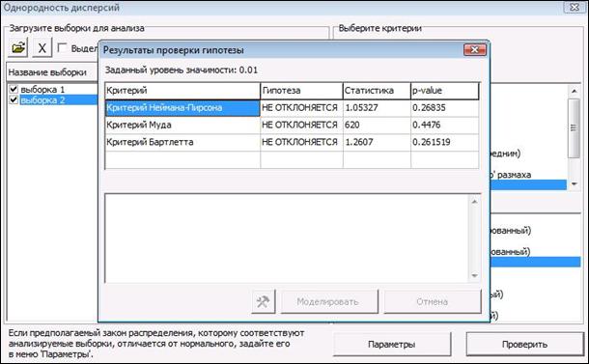
Task: Click the 'Критерий' column header
Action: (x=182, y=91)
